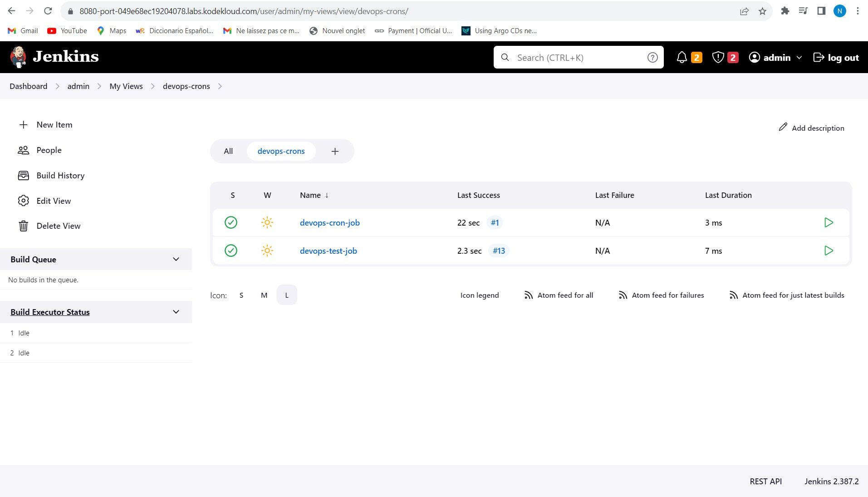The width and height of the screenshot is (868, 497).
Task: Click the plus icon to add new view
Action: pos(335,151)
